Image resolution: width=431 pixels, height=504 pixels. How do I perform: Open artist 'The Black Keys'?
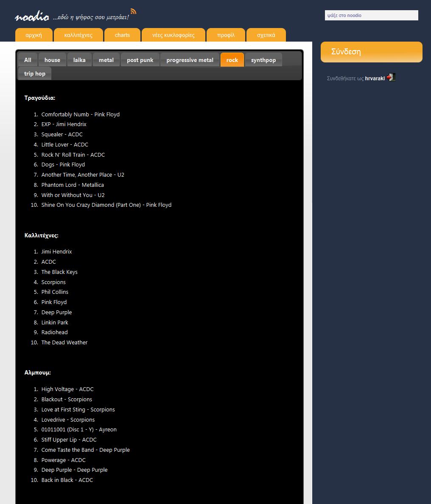pos(59,272)
